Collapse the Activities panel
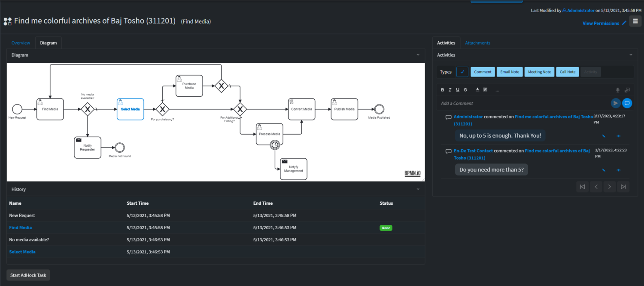644x286 pixels. pyautogui.click(x=631, y=55)
